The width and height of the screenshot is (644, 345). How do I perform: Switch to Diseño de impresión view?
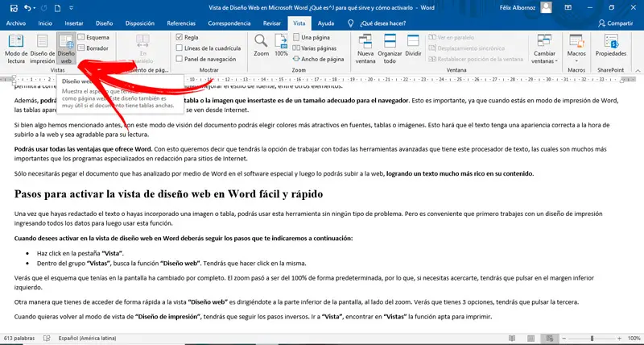coord(43,48)
